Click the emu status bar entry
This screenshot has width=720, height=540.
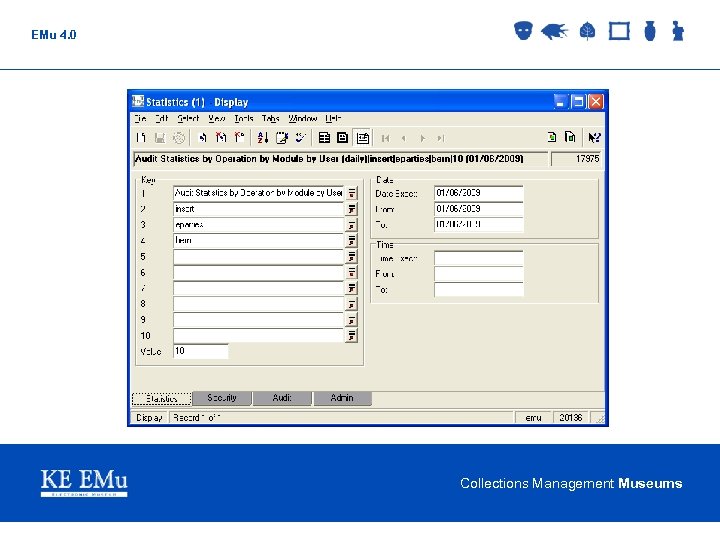(533, 418)
